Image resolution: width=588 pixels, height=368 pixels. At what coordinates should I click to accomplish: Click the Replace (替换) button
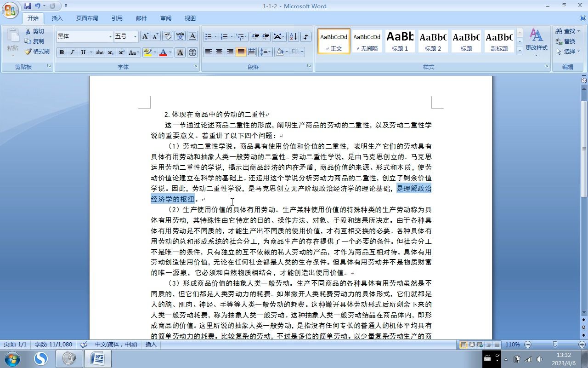point(565,41)
